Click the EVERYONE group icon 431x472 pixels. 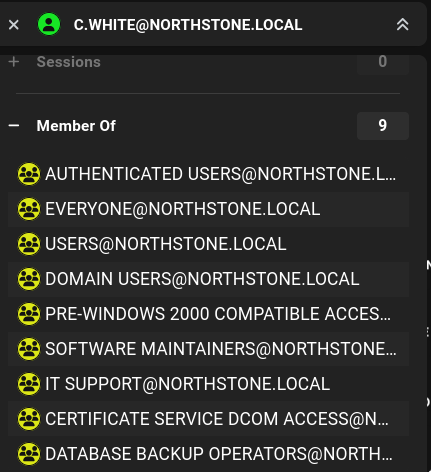point(29,209)
